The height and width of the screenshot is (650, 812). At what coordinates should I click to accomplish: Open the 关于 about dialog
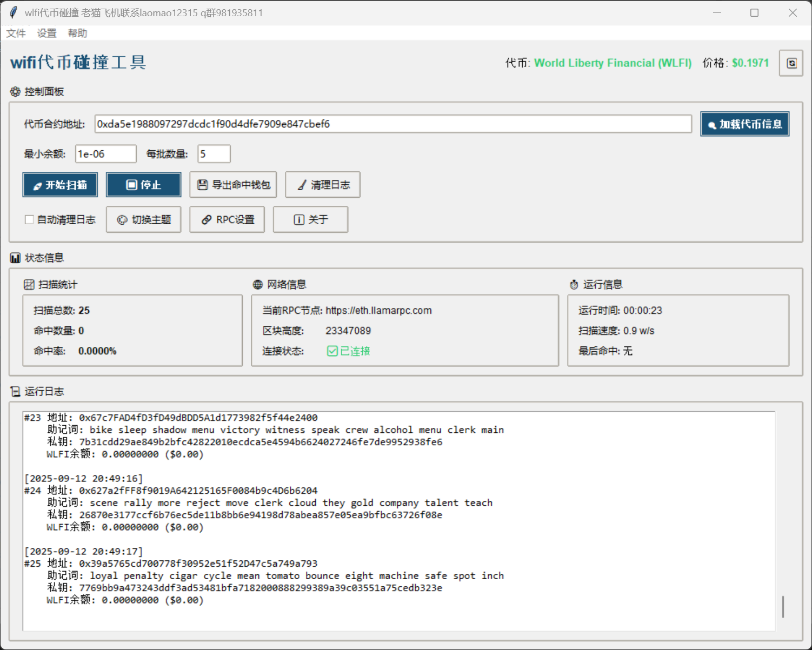(x=310, y=220)
